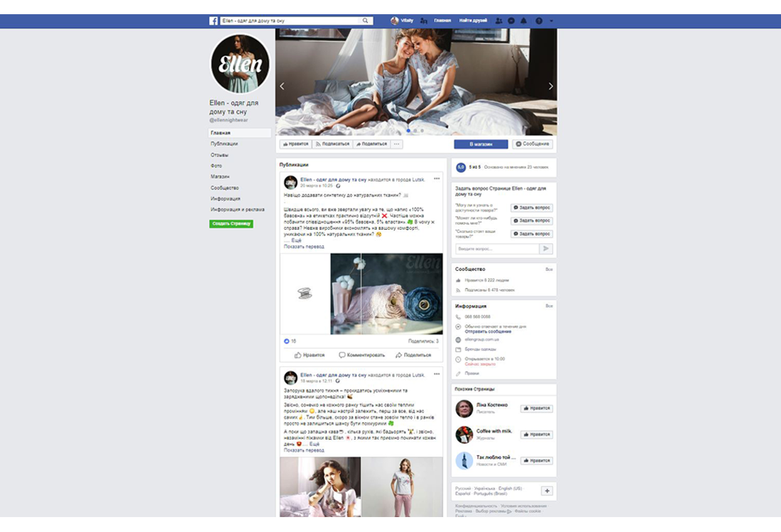
Task: Open the help question-mark icon
Action: pos(539,21)
